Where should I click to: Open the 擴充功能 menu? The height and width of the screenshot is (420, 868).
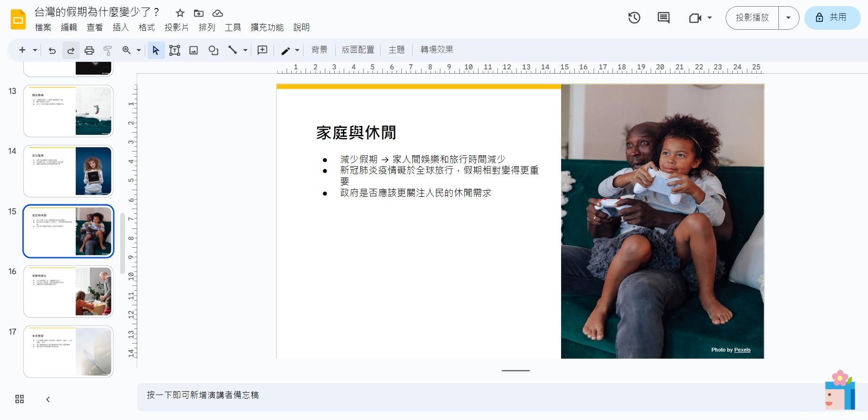(x=267, y=27)
